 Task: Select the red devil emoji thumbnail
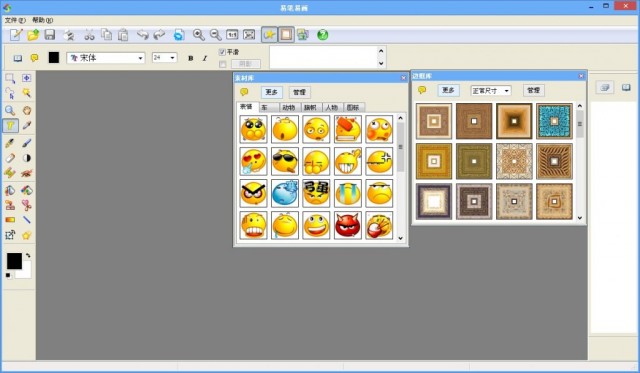click(x=348, y=225)
